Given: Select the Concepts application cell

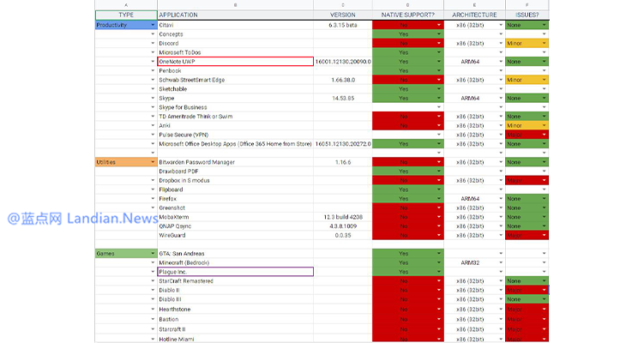Looking at the screenshot, I should [x=235, y=34].
